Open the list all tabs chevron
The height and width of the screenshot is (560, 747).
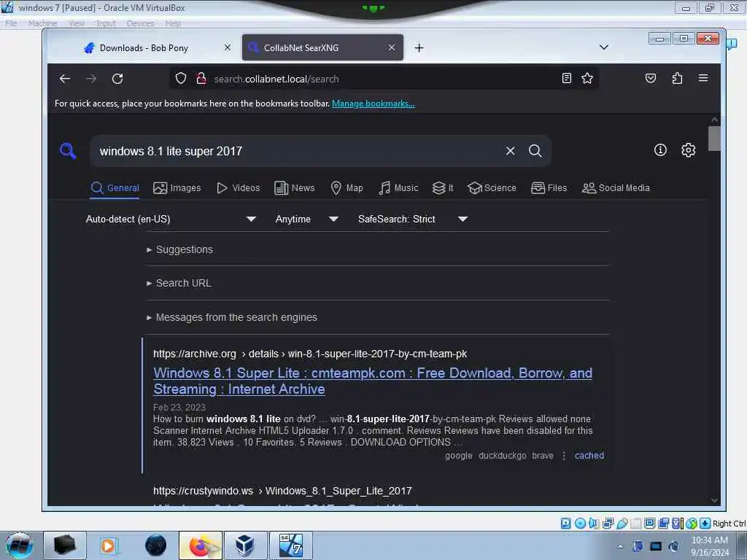click(603, 47)
